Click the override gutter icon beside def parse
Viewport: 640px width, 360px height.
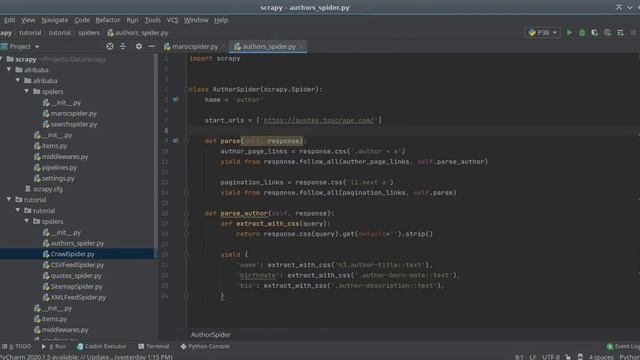click(x=175, y=140)
